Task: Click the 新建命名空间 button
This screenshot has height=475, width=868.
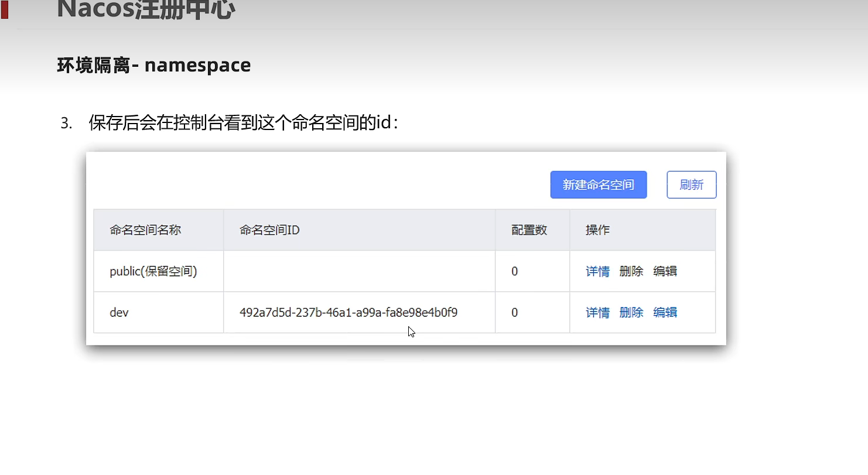Action: pyautogui.click(x=598, y=185)
